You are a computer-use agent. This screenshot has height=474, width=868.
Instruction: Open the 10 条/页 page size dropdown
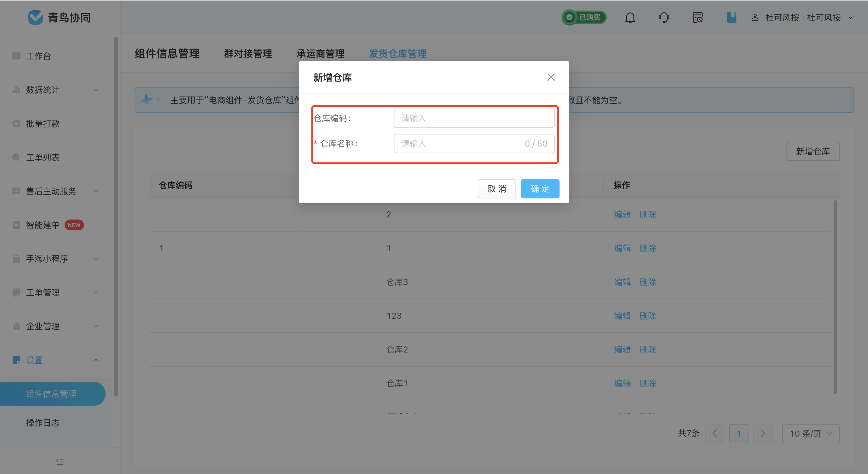tap(810, 433)
